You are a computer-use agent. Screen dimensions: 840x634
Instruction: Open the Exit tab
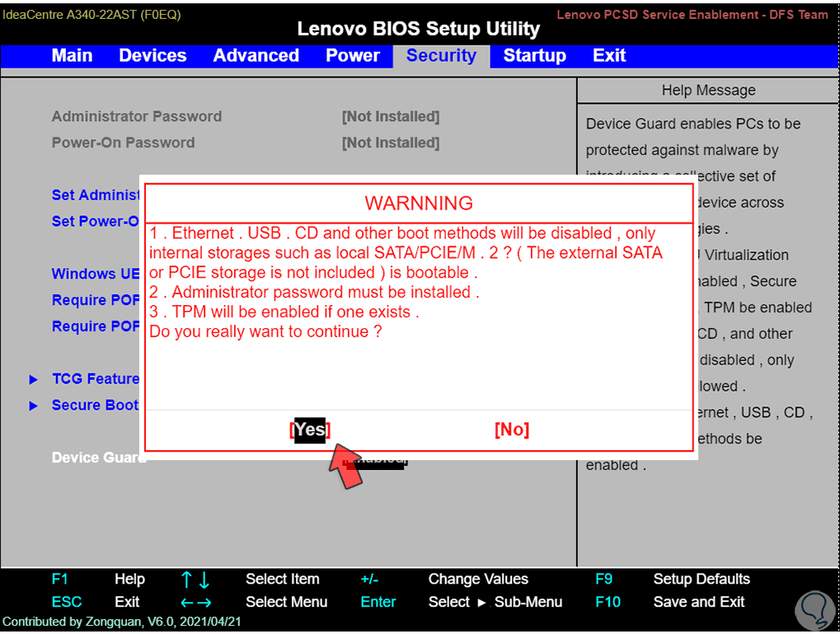[x=609, y=56]
